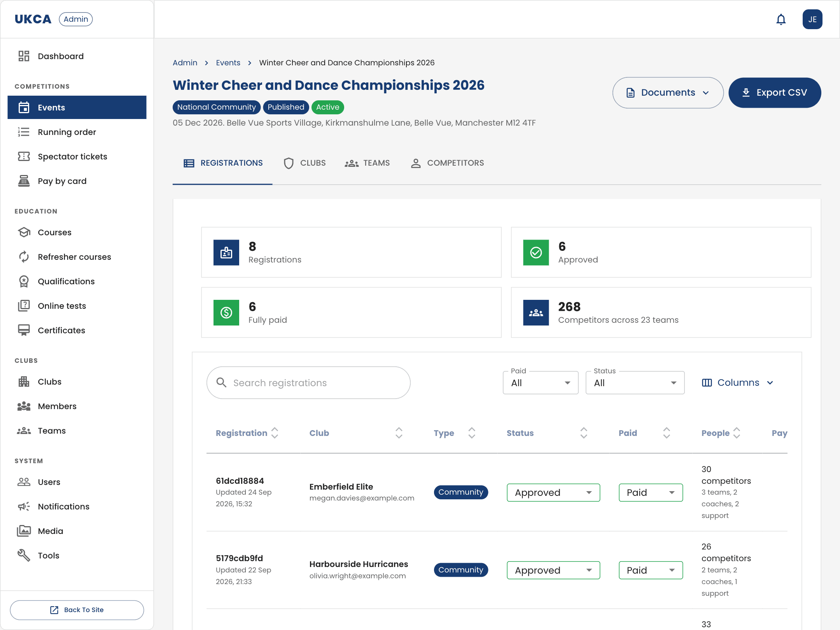This screenshot has height=630, width=840.
Task: Follow the Events breadcrumb link
Action: pos(228,63)
